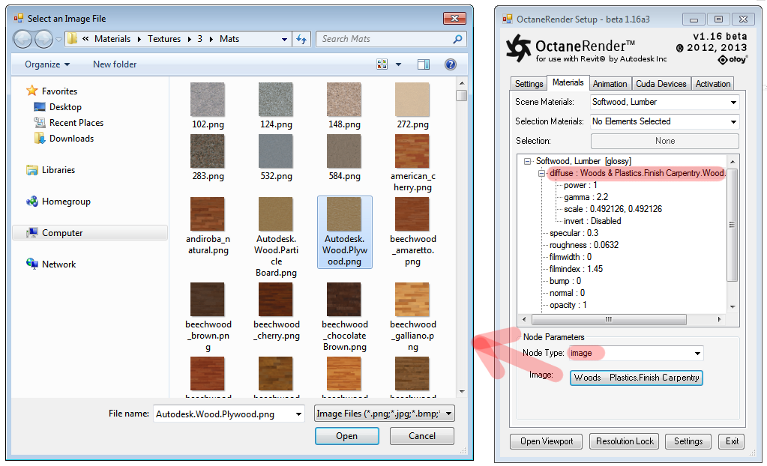Image resolution: width=767 pixels, height=466 pixels.
Task: Click the Back navigation arrow in file dialog
Action: point(23,39)
